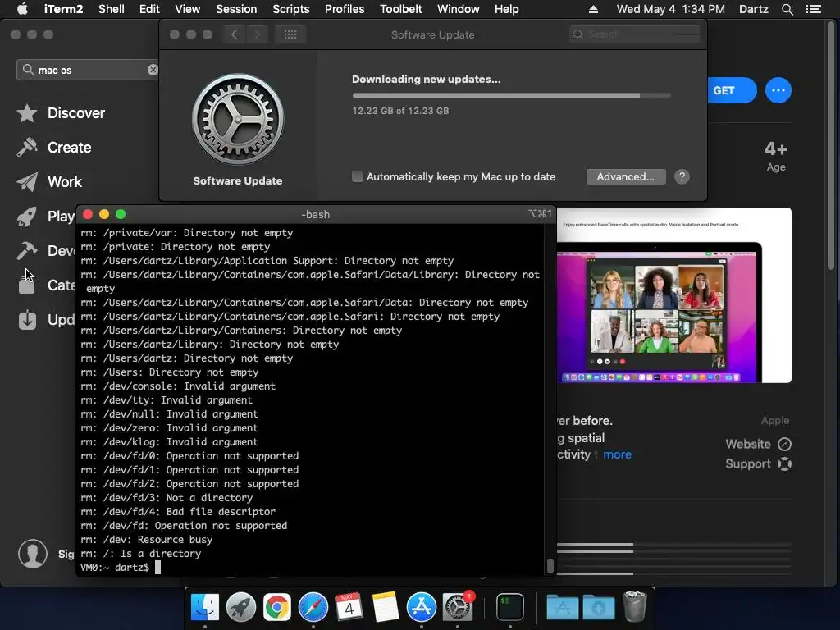Click the Dartz user name in the menu bar

tap(753, 9)
